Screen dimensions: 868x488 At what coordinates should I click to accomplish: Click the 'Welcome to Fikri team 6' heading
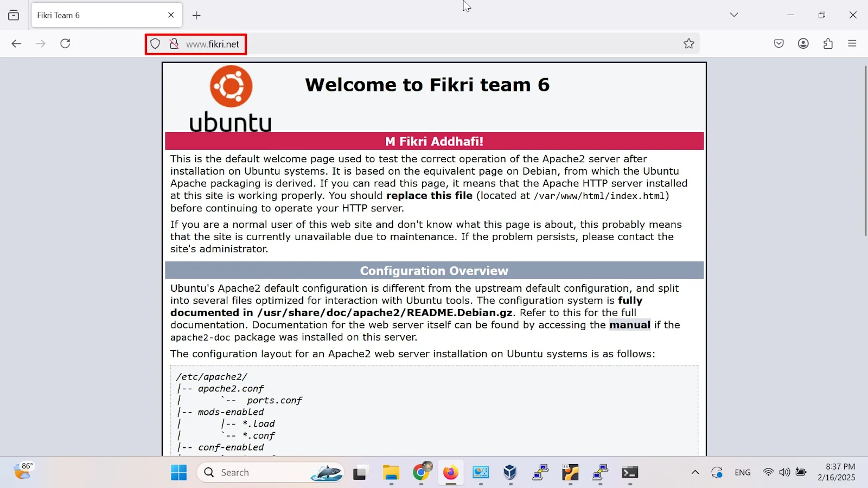click(x=427, y=85)
